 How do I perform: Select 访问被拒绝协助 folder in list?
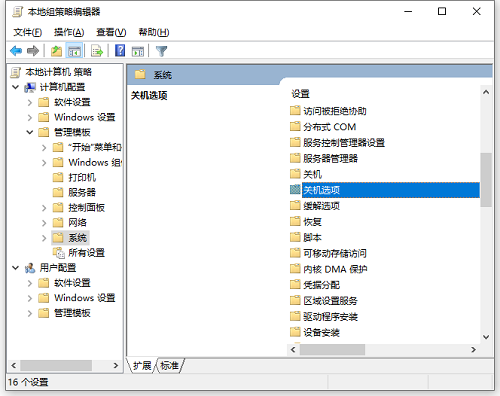[335, 111]
